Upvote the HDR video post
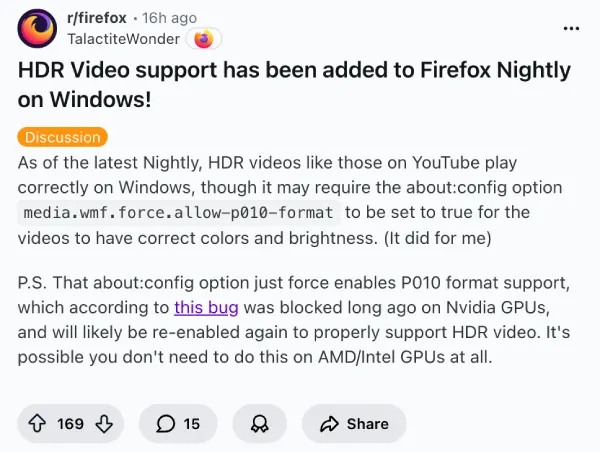 tap(38, 424)
